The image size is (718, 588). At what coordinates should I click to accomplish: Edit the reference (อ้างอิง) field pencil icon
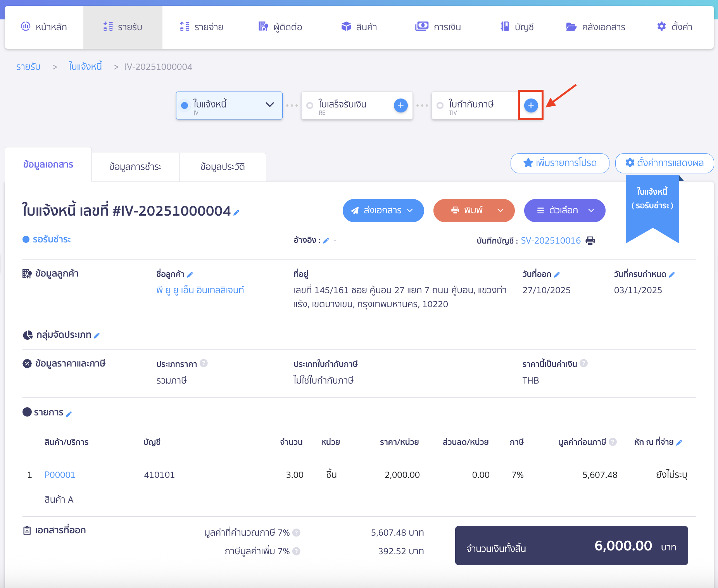(x=326, y=240)
